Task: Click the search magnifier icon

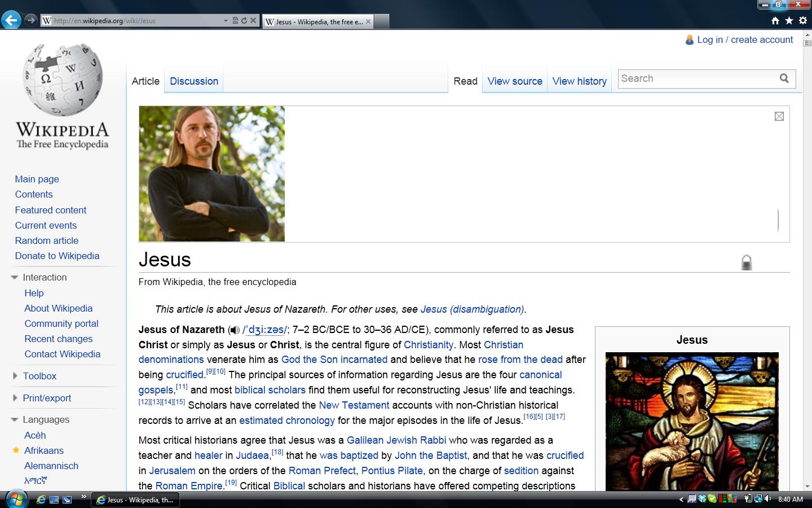Action: tap(784, 78)
